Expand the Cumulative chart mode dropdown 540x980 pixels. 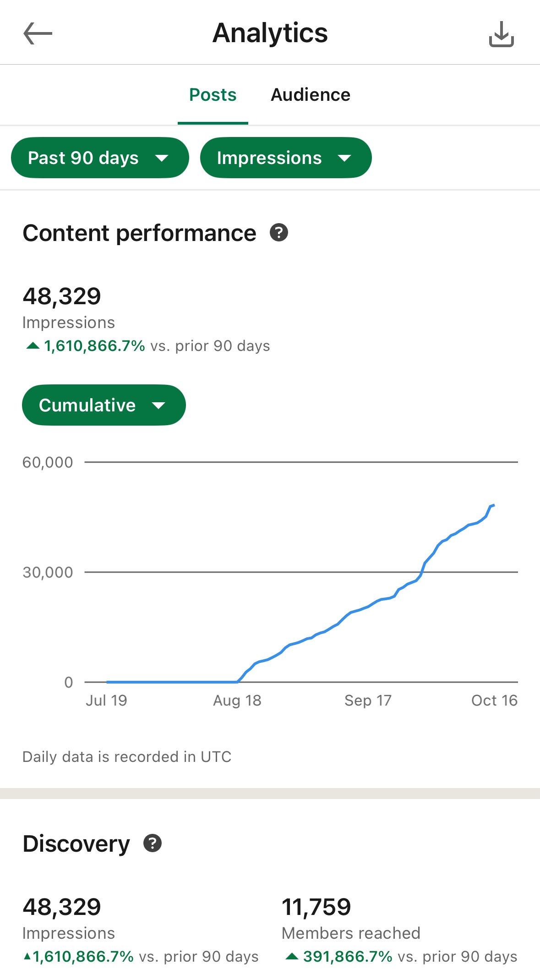(x=104, y=405)
